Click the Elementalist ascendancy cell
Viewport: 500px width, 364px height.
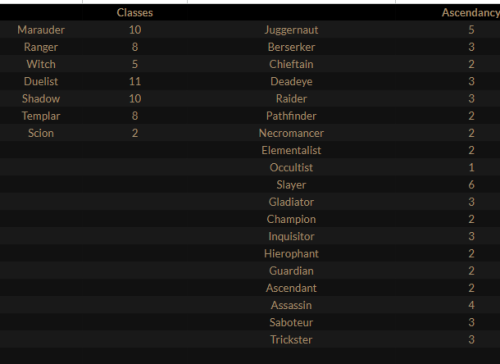[x=291, y=150]
